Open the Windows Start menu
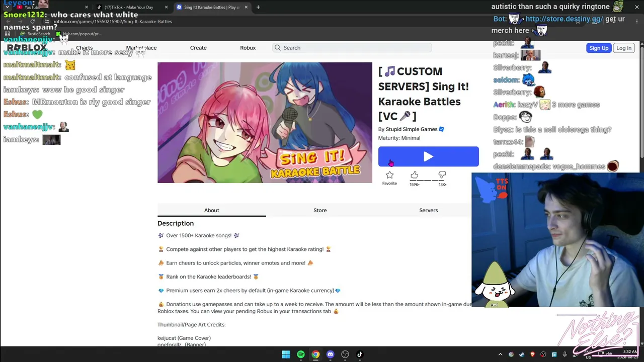 (286, 354)
